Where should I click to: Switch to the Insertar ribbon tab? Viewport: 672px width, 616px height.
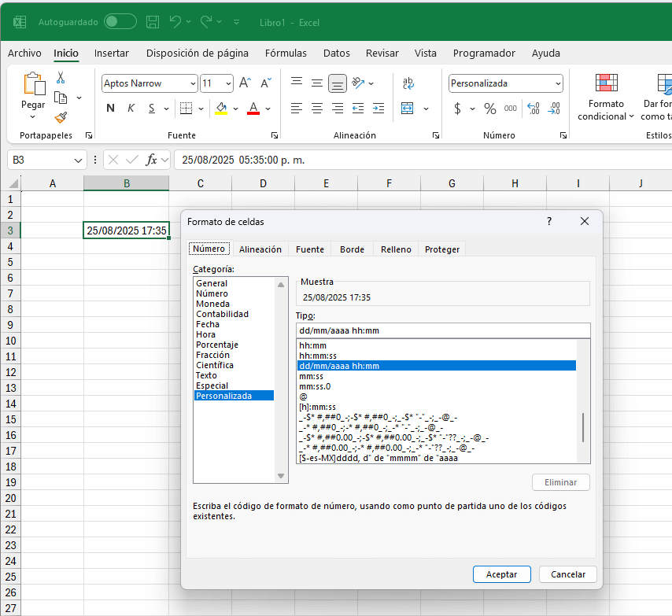[x=112, y=53]
